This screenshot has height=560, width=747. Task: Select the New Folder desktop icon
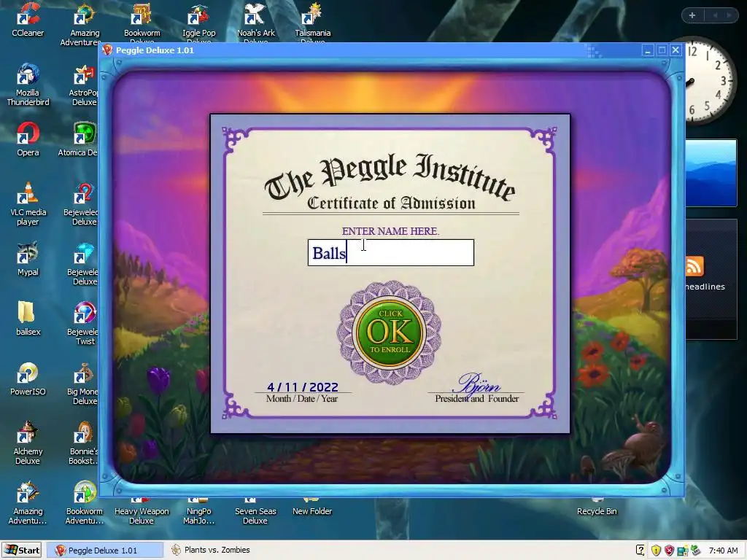(x=312, y=507)
